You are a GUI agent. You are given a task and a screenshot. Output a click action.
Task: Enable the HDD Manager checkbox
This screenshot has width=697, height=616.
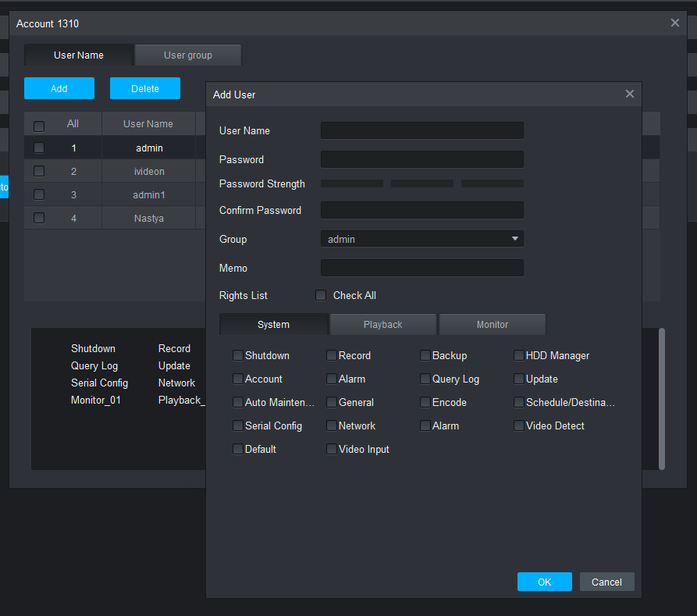[519, 355]
